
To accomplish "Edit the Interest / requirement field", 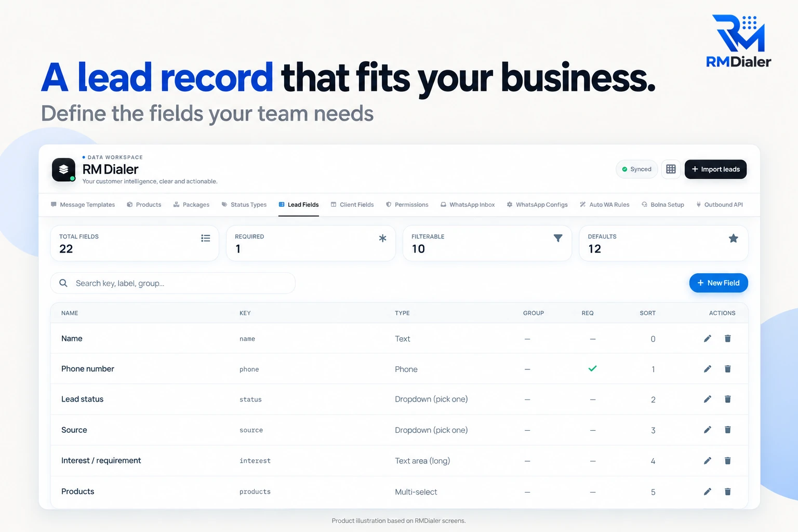I will [707, 461].
